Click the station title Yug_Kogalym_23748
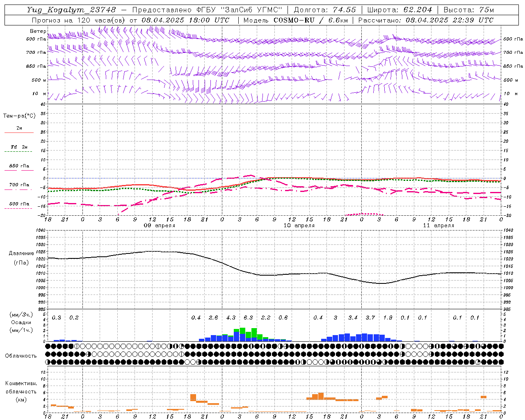The height and width of the screenshot is (420, 525). (x=71, y=10)
